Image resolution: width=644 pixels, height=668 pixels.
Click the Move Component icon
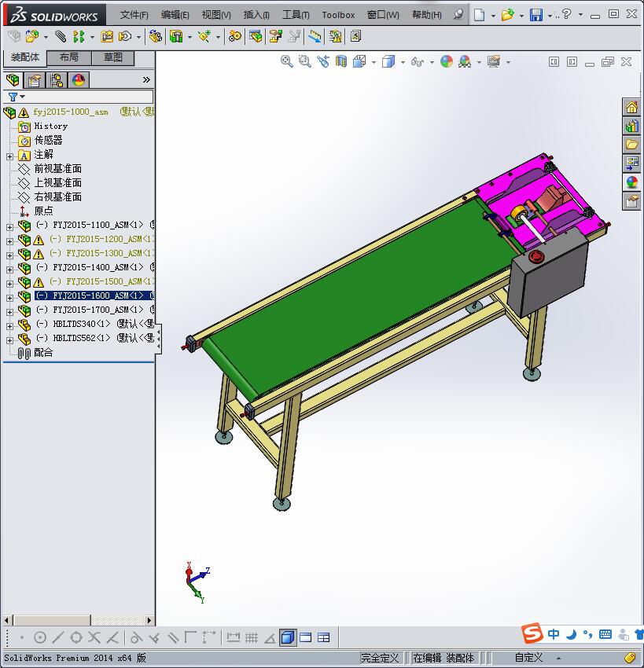125,37
